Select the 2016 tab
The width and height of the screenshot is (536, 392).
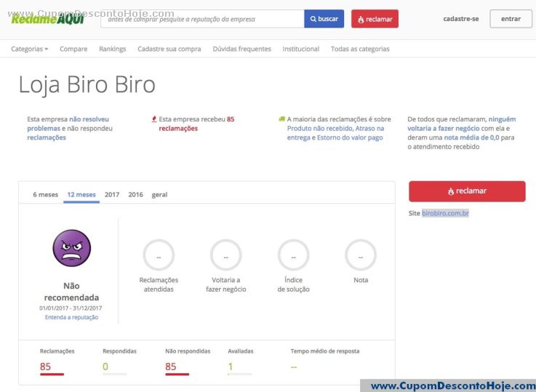(x=135, y=194)
